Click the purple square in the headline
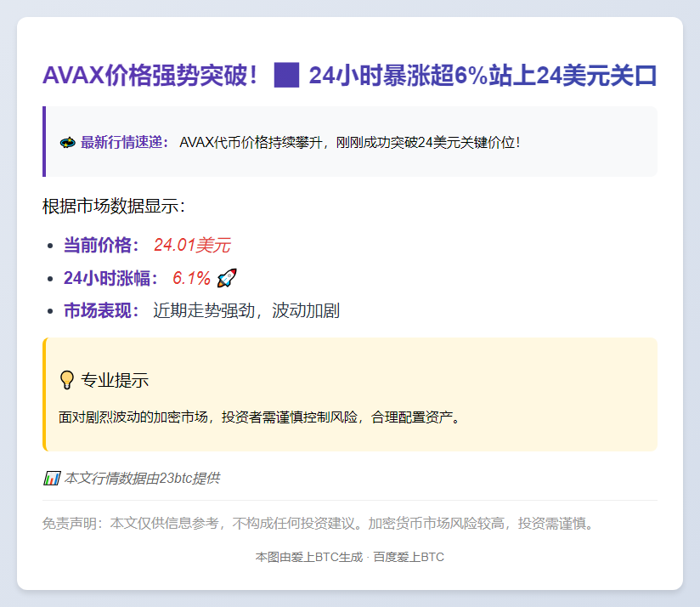The image size is (700, 607). (286, 75)
